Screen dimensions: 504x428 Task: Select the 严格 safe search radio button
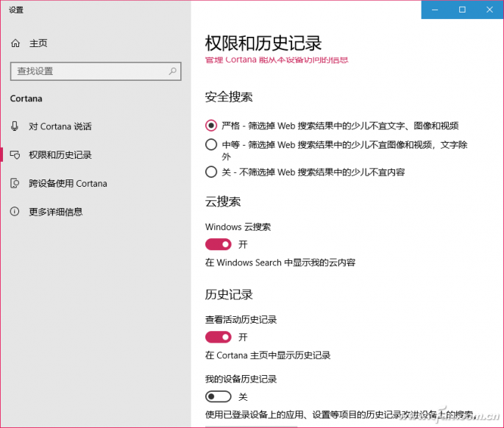pyautogui.click(x=211, y=125)
